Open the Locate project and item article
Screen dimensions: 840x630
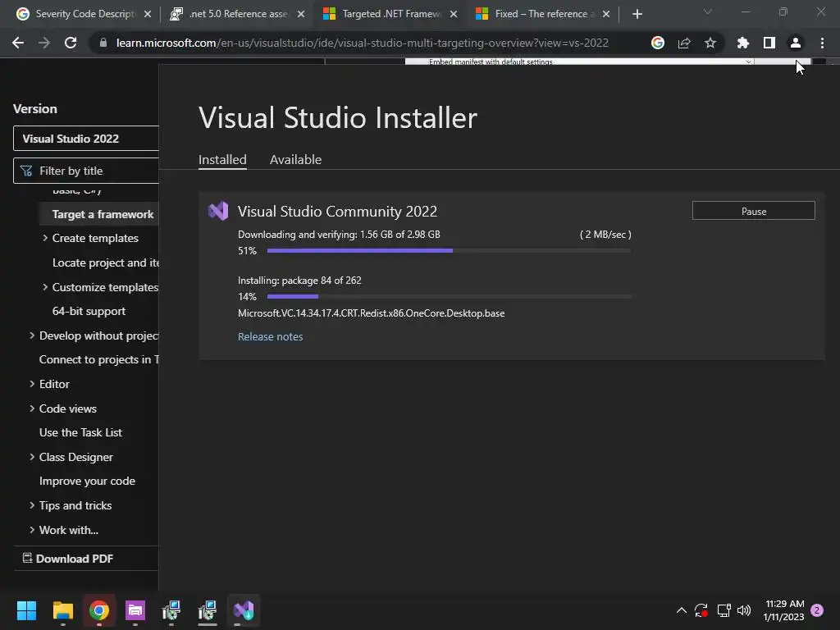point(106,262)
